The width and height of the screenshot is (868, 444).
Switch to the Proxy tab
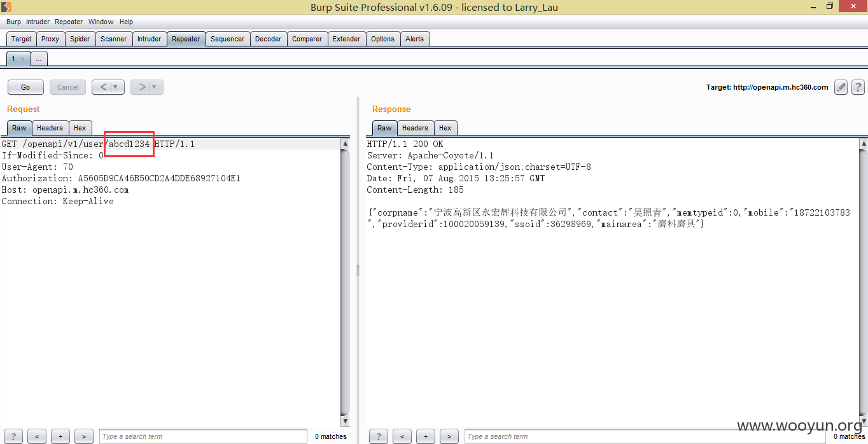click(x=50, y=39)
